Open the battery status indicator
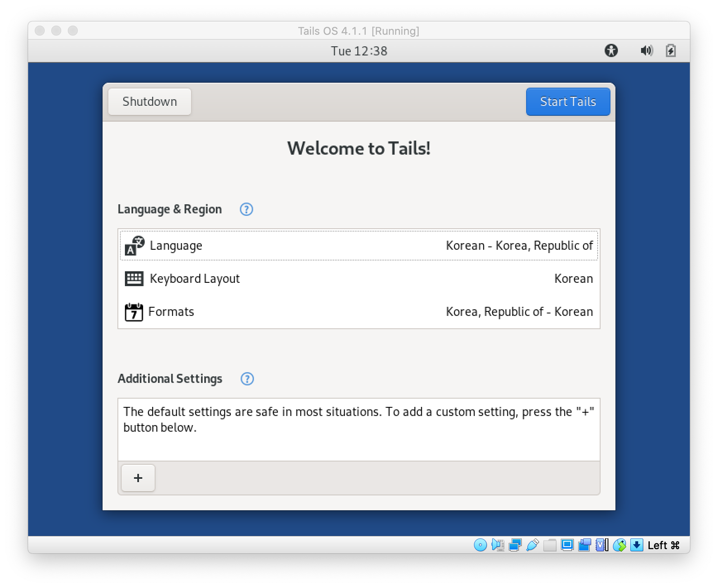 671,50
